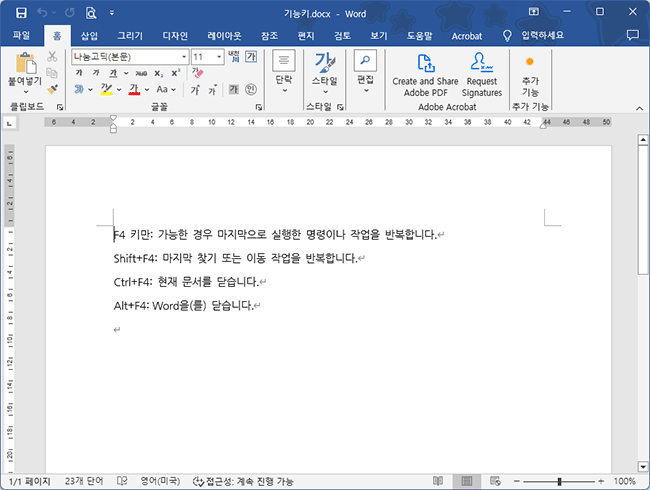Click the Cut scissors icon
650x490 pixels.
[x=52, y=56]
